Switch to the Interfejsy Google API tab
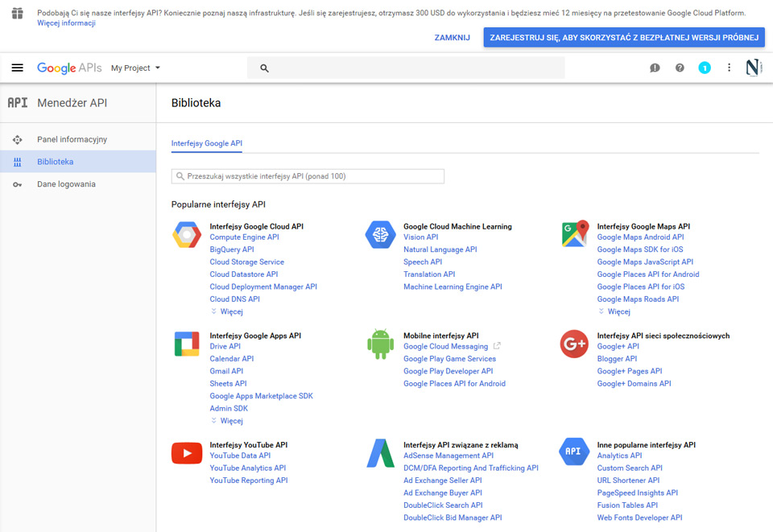The image size is (773, 532). (x=207, y=143)
